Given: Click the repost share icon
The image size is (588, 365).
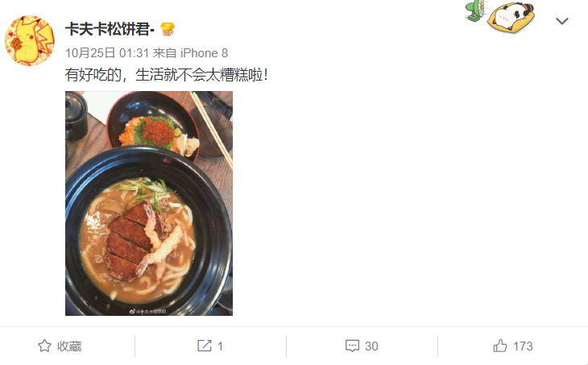Looking at the screenshot, I should pyautogui.click(x=205, y=346).
